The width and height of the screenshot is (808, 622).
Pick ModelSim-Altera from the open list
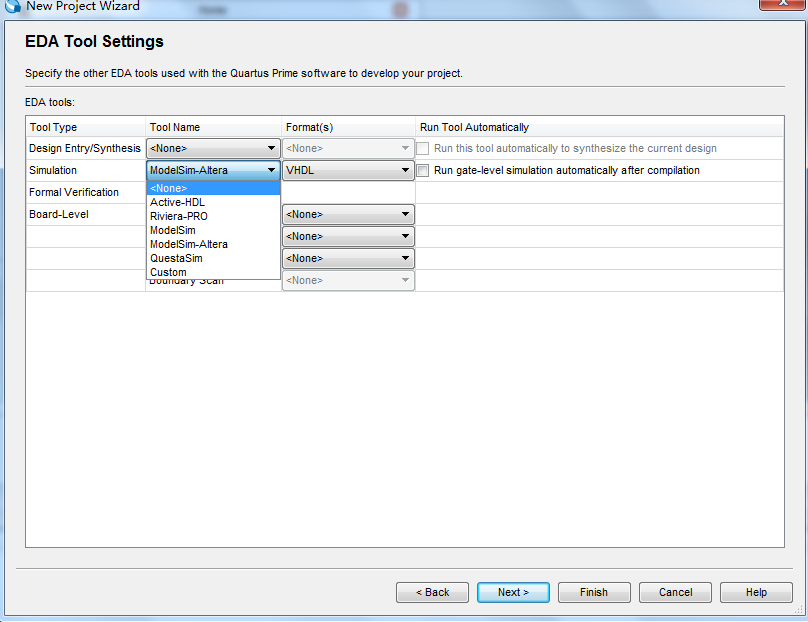click(x=213, y=244)
